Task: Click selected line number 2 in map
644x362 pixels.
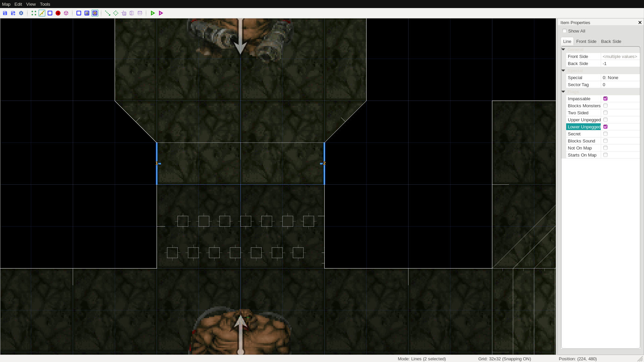Action: [324, 163]
